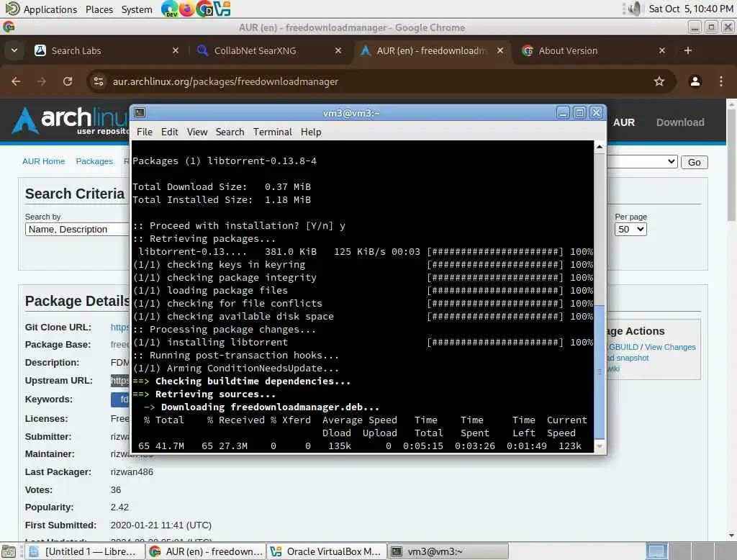Open AUR link in site navbar

tap(624, 122)
